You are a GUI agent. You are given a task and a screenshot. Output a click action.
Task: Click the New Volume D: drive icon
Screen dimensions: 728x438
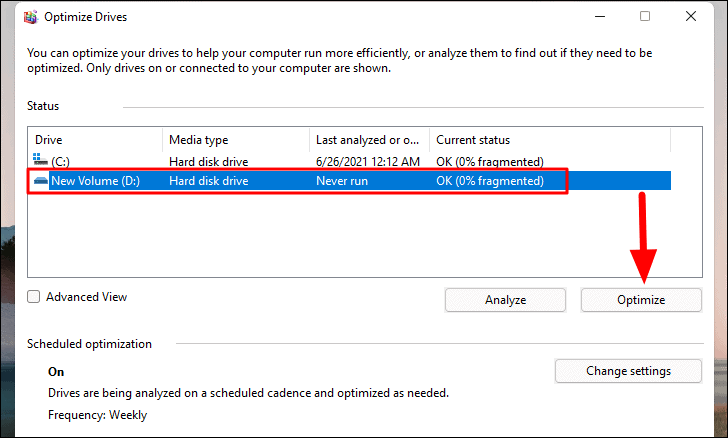point(40,180)
